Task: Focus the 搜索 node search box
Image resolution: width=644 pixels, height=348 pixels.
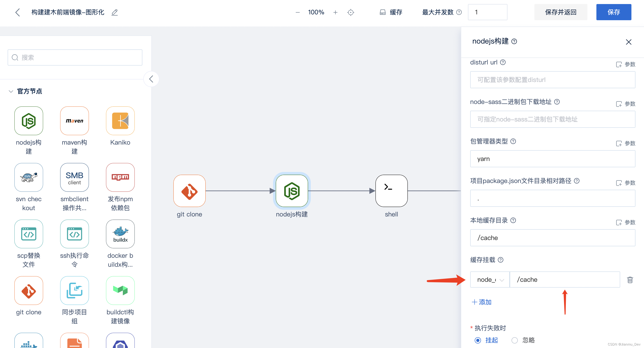Action: pyautogui.click(x=75, y=57)
